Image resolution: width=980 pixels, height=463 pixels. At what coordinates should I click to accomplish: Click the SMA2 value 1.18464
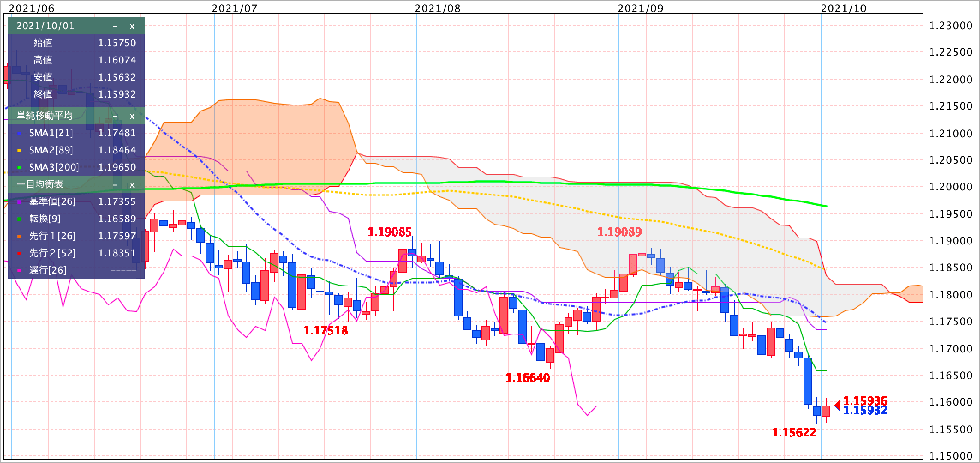[x=117, y=150]
